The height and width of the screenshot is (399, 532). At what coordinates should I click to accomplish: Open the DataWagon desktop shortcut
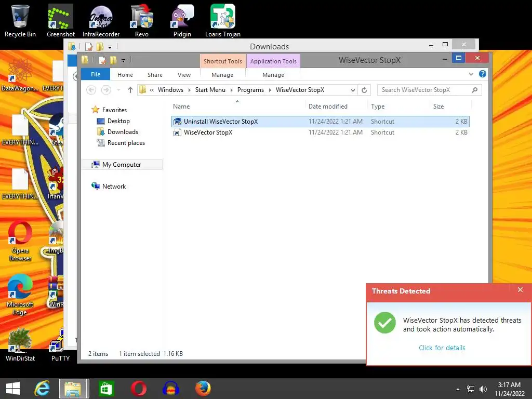click(x=20, y=75)
